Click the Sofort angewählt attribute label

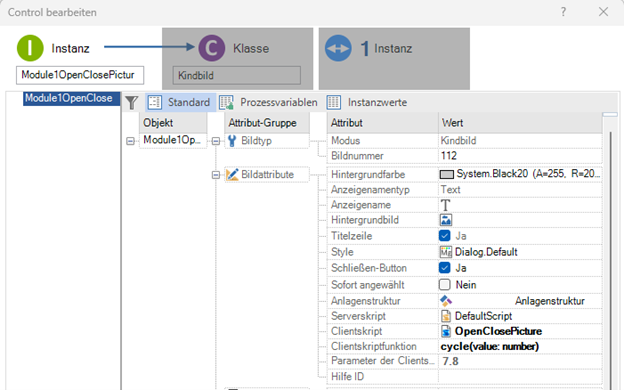coord(368,285)
